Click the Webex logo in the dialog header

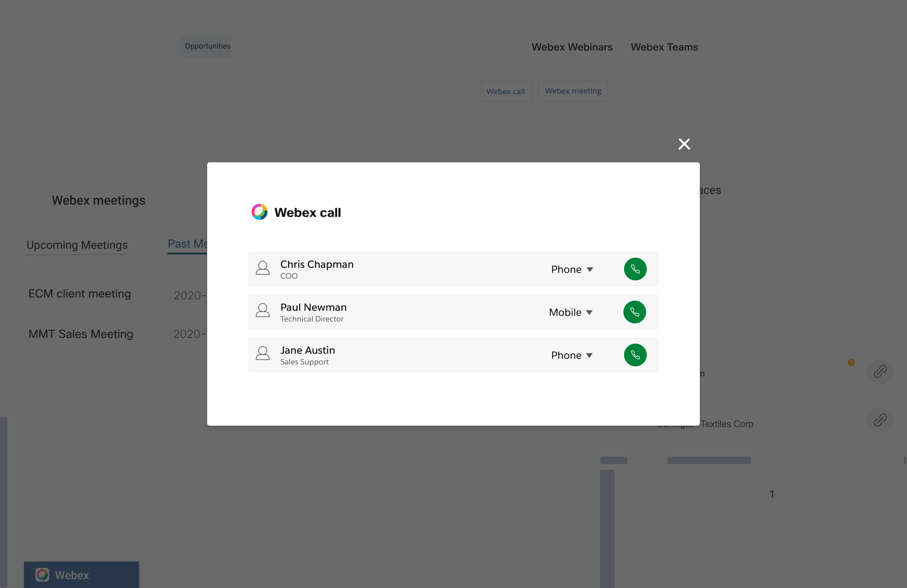coord(260,212)
